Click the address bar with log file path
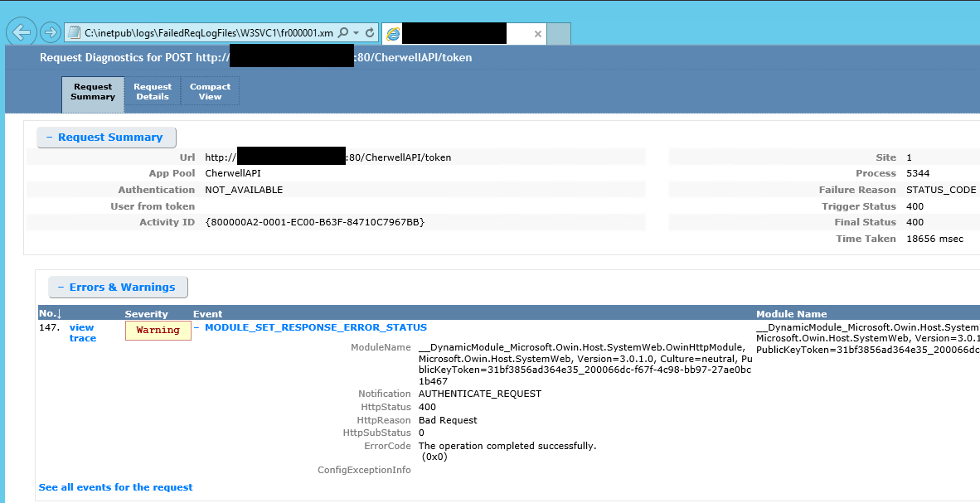This screenshot has width=980, height=503. 207,33
